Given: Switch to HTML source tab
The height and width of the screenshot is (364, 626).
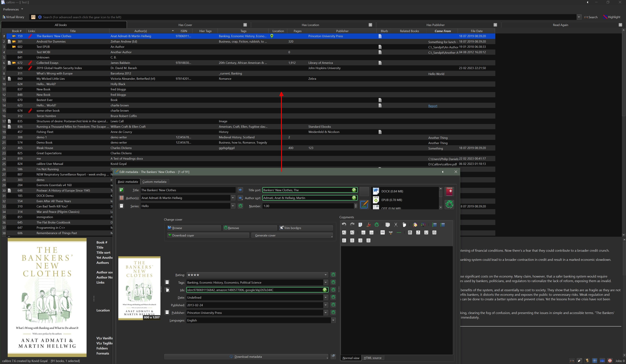Looking at the screenshot, I should coord(372,358).
